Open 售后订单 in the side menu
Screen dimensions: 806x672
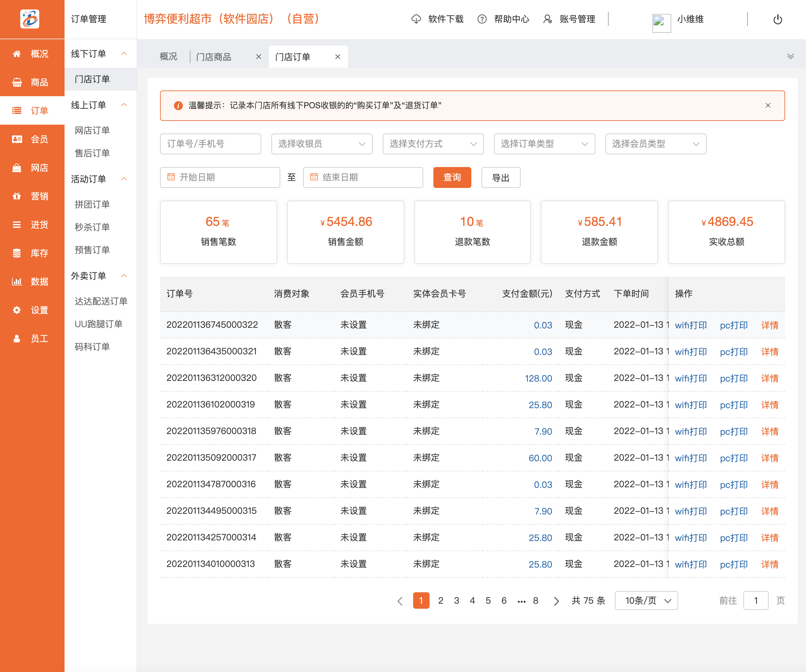92,153
